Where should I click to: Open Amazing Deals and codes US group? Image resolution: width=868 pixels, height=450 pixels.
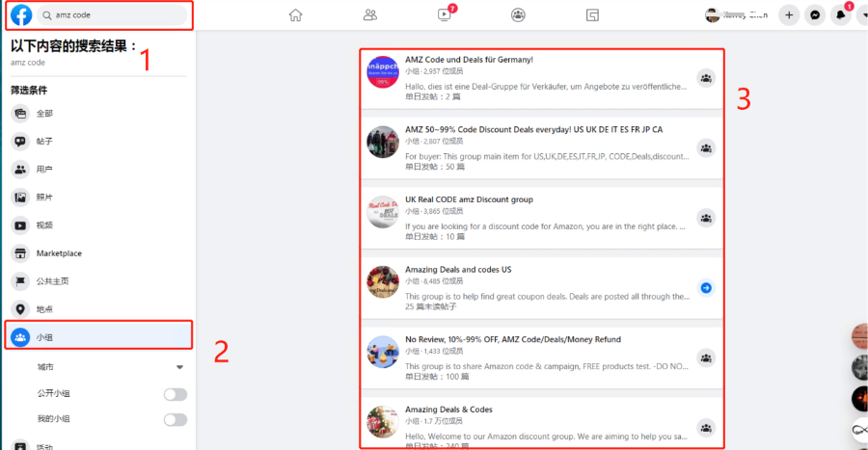(458, 269)
